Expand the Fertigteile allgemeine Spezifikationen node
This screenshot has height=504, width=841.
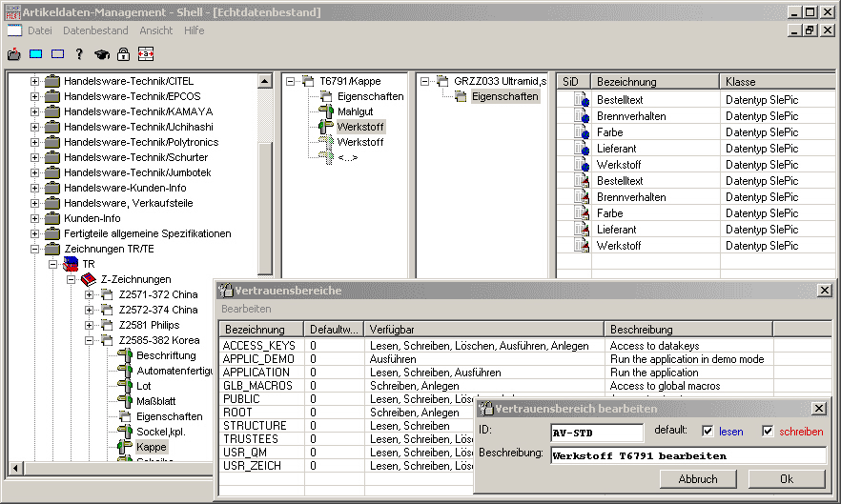point(35,233)
